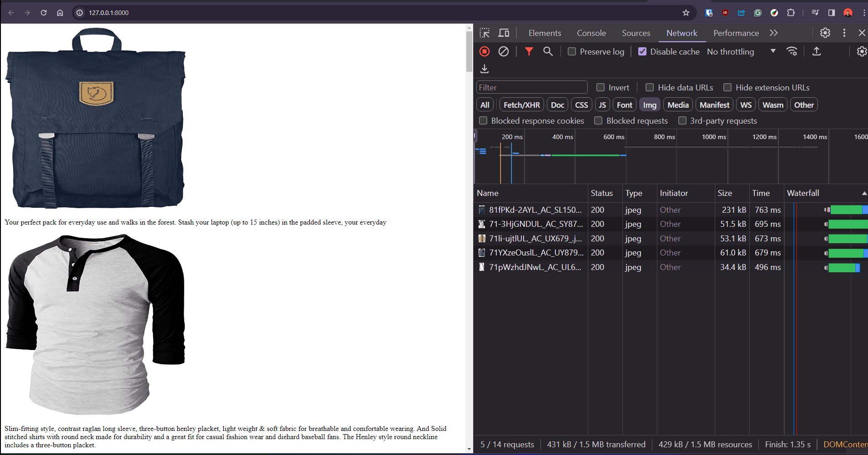The width and height of the screenshot is (868, 455).
Task: Open network search magnifier
Action: pyautogui.click(x=548, y=52)
